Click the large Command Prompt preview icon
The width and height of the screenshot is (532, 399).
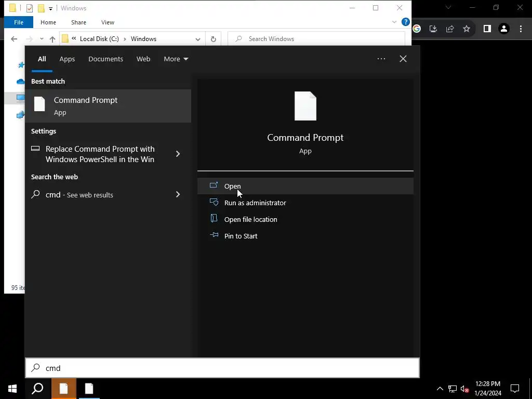305,106
